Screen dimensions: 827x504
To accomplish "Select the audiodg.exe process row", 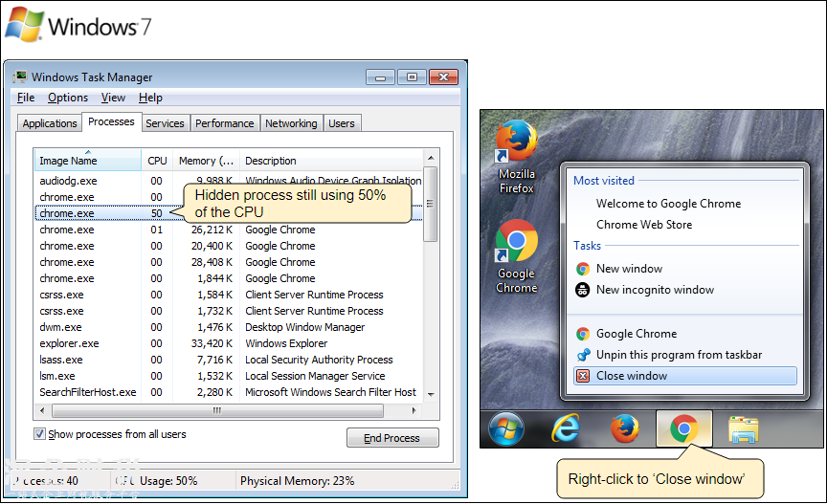I will pos(229,181).
